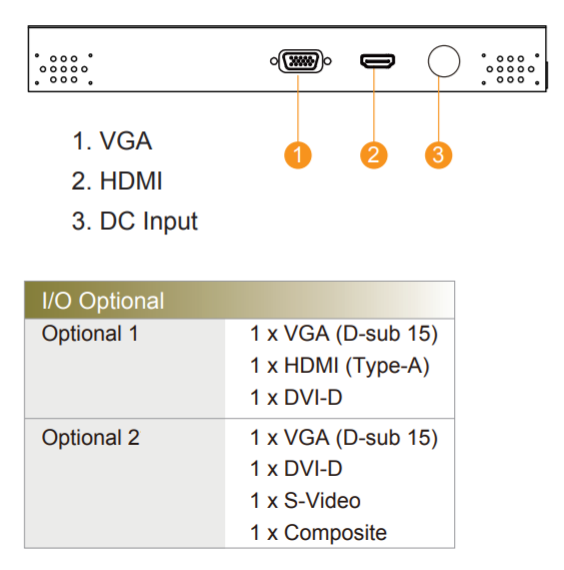Viewport: 564px width, 570px height.
Task: Click the '1. VGA' legend entry
Action: pyautogui.click(x=112, y=141)
